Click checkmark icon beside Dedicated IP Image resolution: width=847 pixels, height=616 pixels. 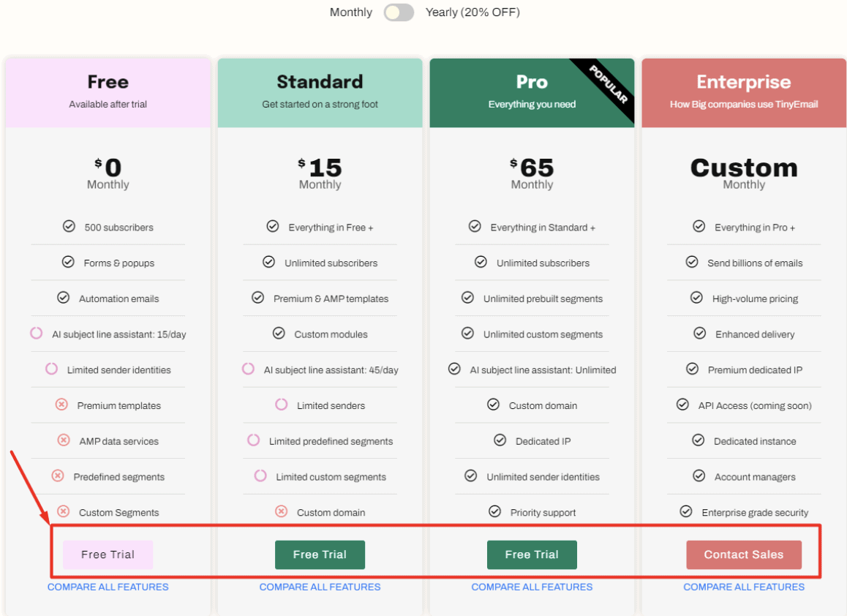[500, 440]
